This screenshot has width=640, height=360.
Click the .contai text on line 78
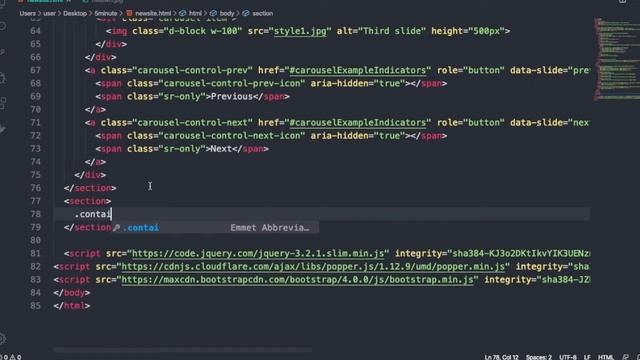point(93,214)
